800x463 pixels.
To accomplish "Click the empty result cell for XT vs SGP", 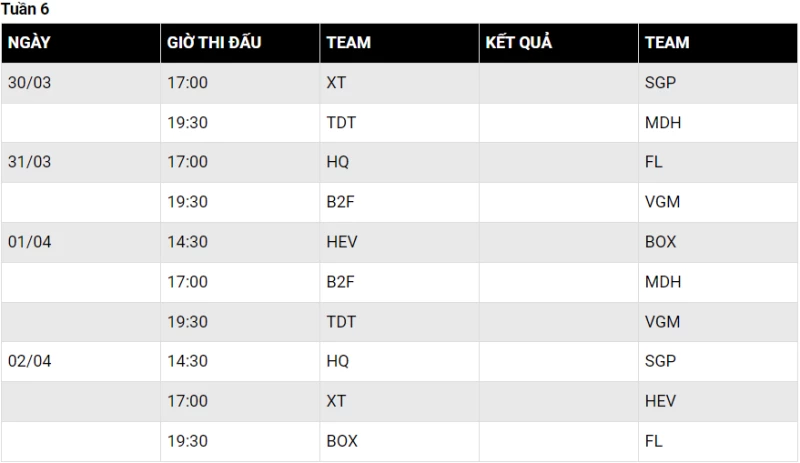I will (558, 83).
